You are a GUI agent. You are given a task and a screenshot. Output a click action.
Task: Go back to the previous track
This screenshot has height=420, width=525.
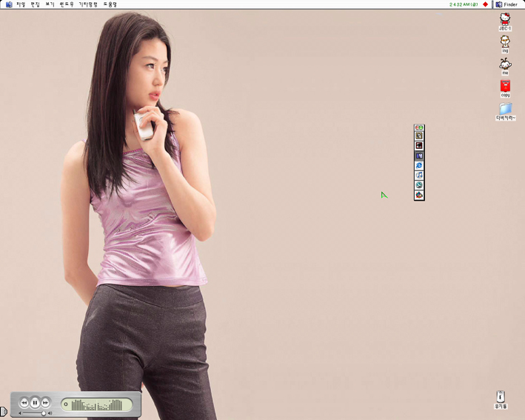[24, 402]
